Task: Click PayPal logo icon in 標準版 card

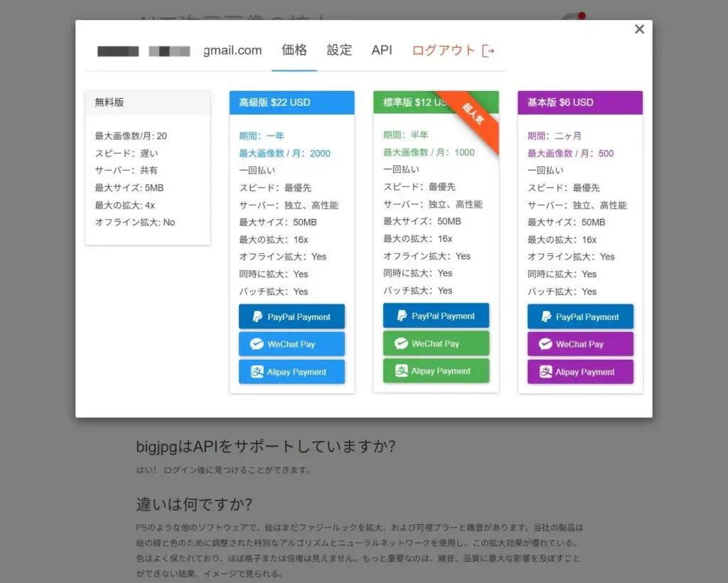Action: [x=402, y=316]
